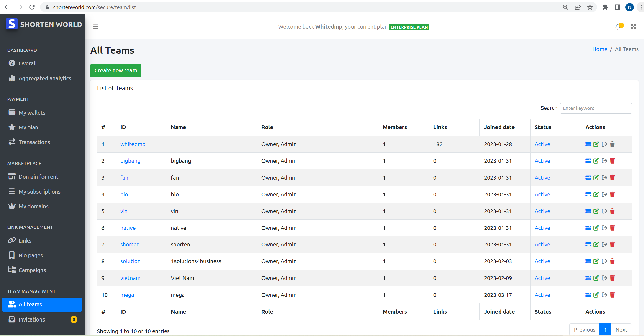Click Create new team button
The width and height of the screenshot is (644, 336).
pos(116,70)
